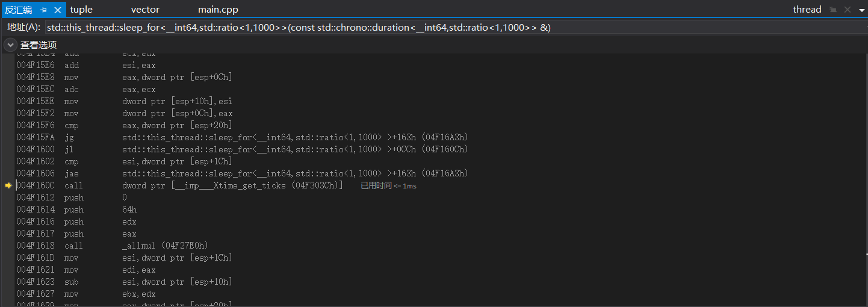This screenshot has width=868, height=307.
Task: Click the operand 'esi,eax' of add
Action: coord(139,65)
